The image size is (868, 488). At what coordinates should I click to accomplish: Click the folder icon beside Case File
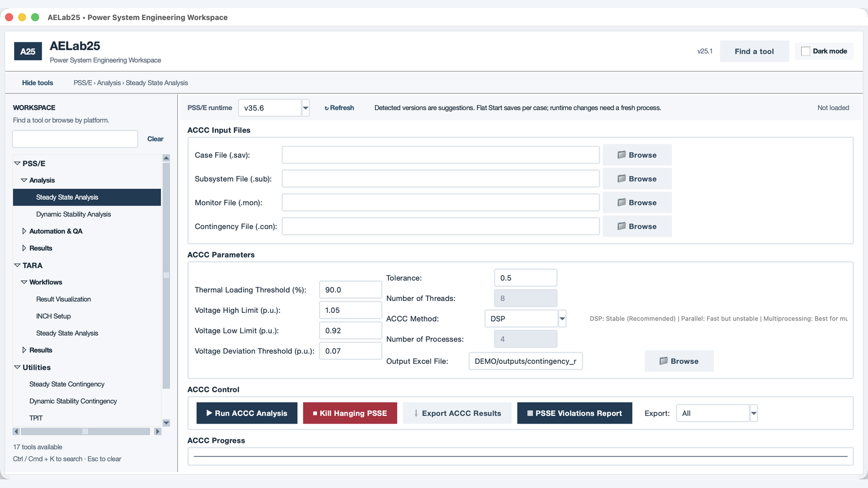click(622, 155)
